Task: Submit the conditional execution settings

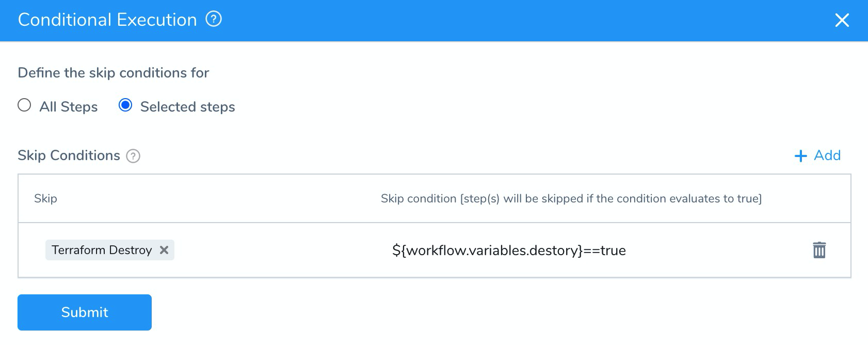Action: 85,312
